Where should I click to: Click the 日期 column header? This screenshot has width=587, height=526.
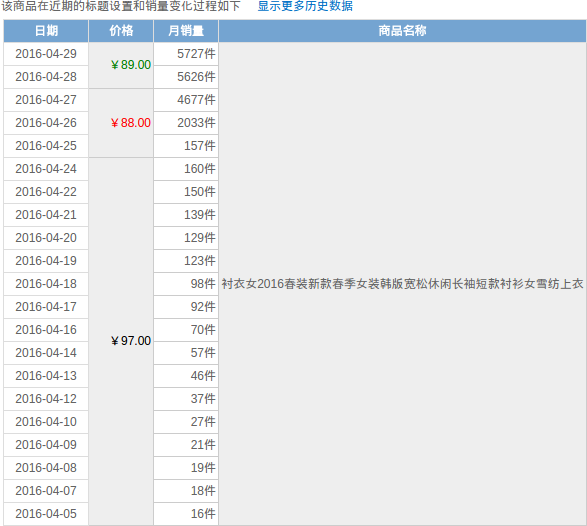pyautogui.click(x=46, y=31)
